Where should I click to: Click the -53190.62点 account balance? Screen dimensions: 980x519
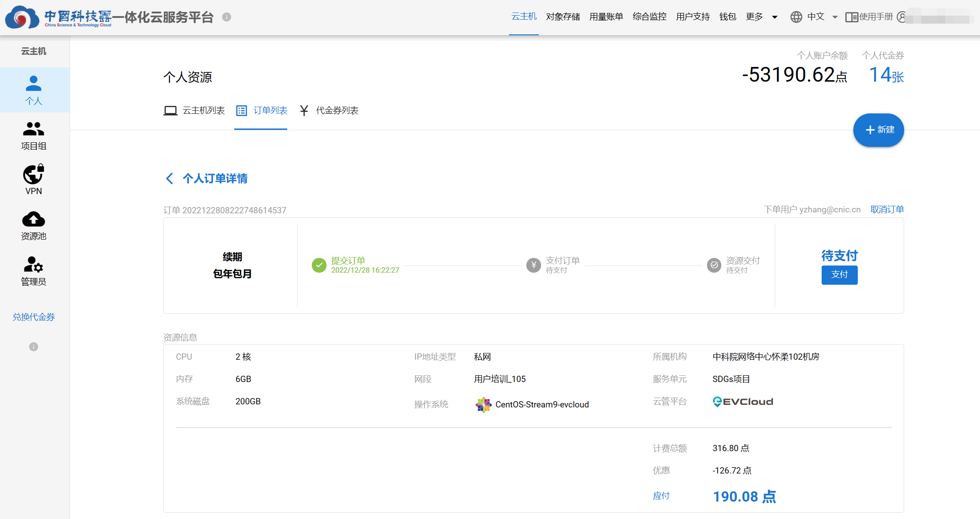click(794, 75)
